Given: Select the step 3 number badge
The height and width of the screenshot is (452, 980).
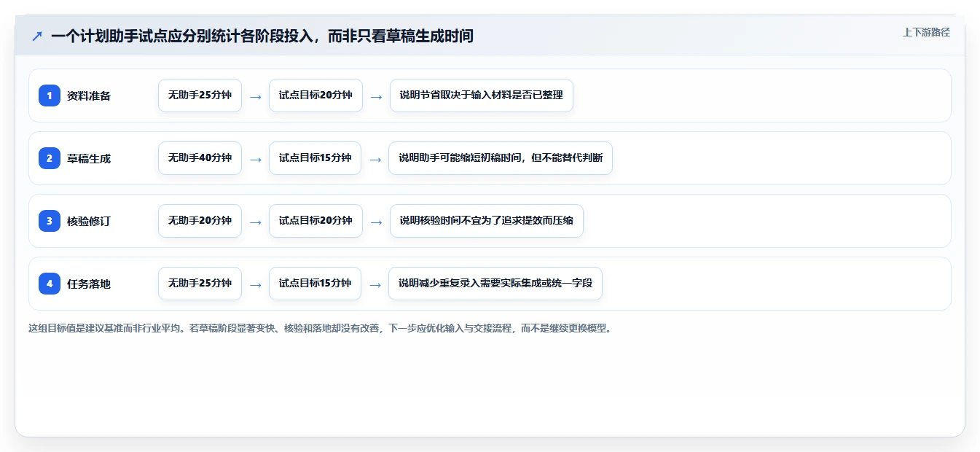Looking at the screenshot, I should coord(50,221).
